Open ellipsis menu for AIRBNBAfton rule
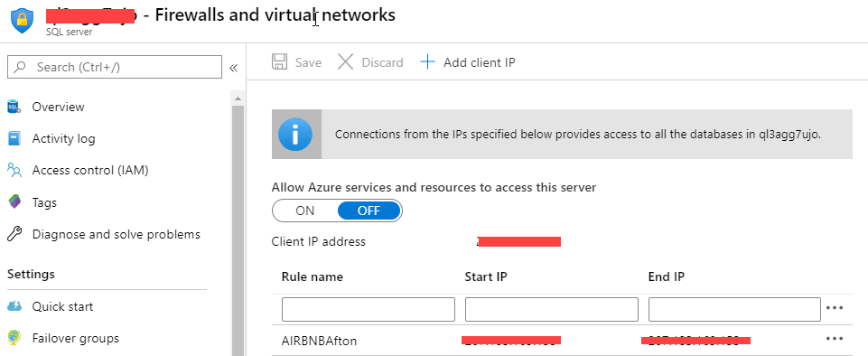 pos(835,339)
